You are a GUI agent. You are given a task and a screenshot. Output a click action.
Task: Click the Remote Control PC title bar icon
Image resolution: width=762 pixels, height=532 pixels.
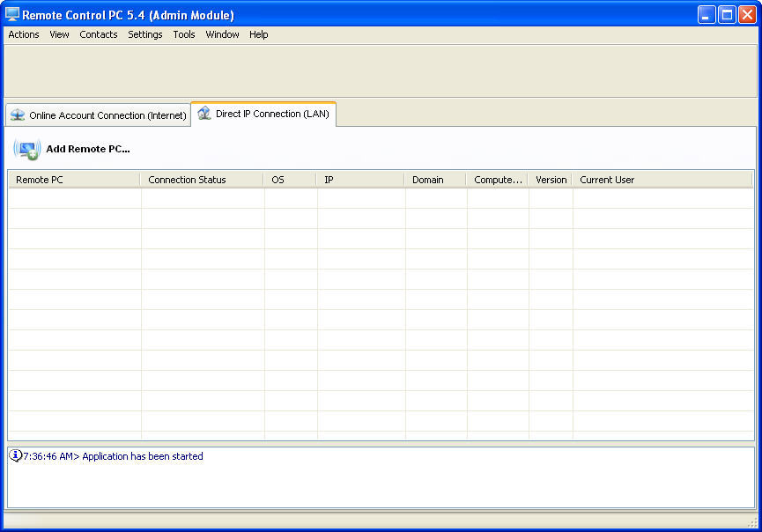tap(11, 14)
